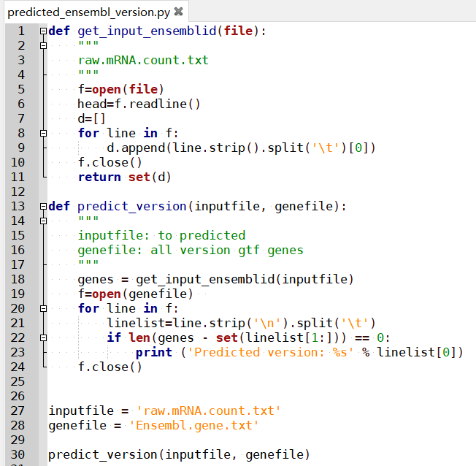
Task: Close the predicted_ensembl_version.py tab
Action: click(178, 12)
